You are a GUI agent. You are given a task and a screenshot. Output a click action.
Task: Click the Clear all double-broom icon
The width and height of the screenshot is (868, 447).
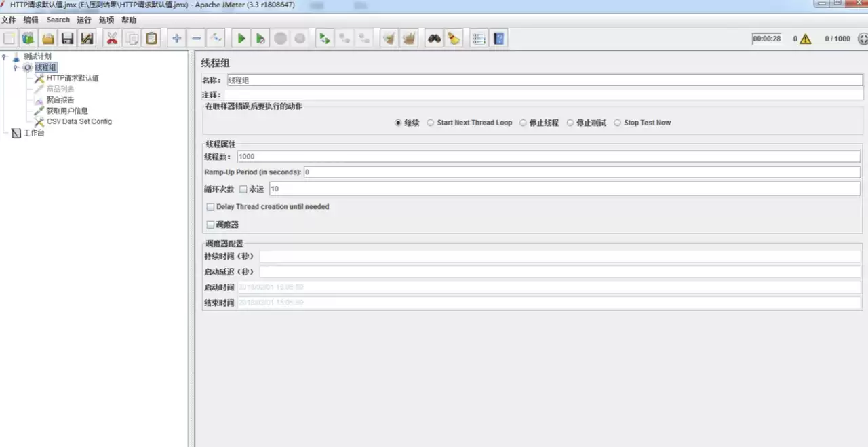409,39
